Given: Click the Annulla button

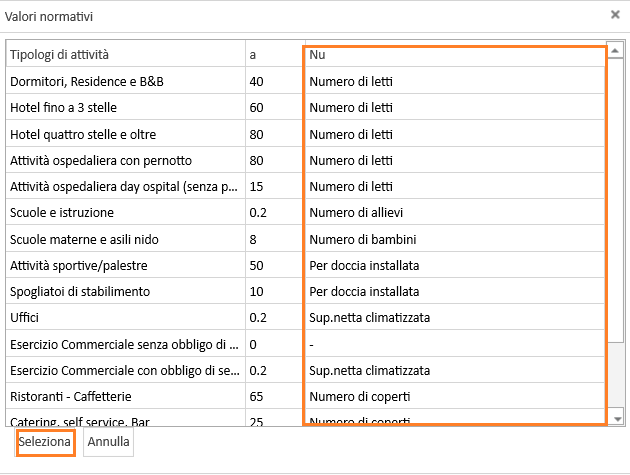Looking at the screenshot, I should pyautogui.click(x=108, y=442).
